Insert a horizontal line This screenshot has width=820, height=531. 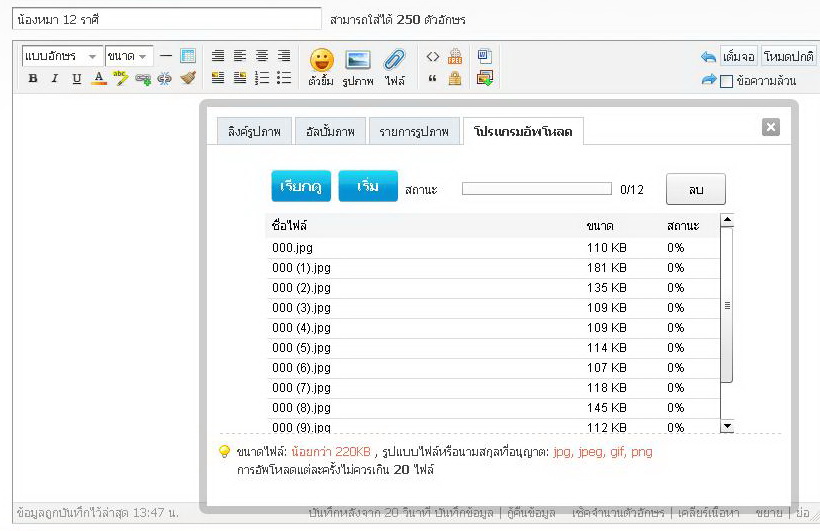click(x=166, y=55)
